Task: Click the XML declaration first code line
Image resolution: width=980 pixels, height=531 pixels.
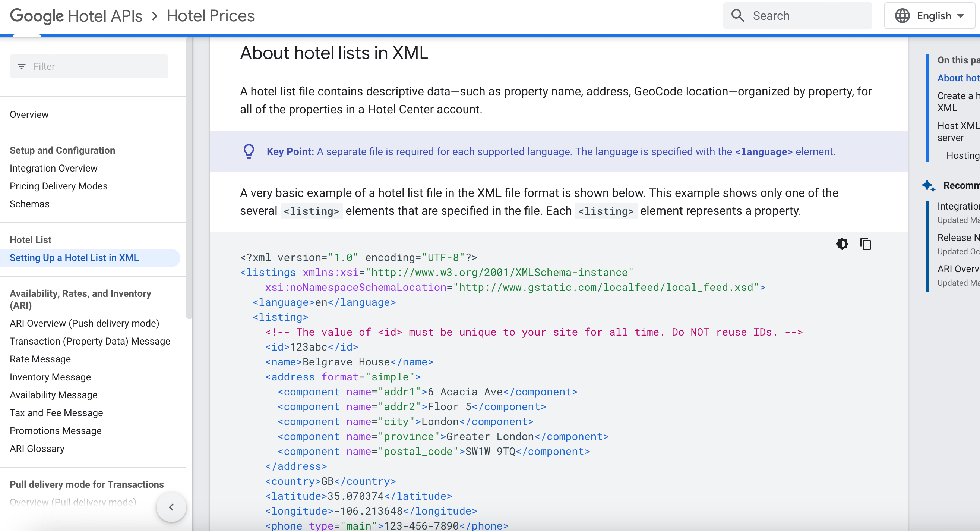Action: click(358, 257)
